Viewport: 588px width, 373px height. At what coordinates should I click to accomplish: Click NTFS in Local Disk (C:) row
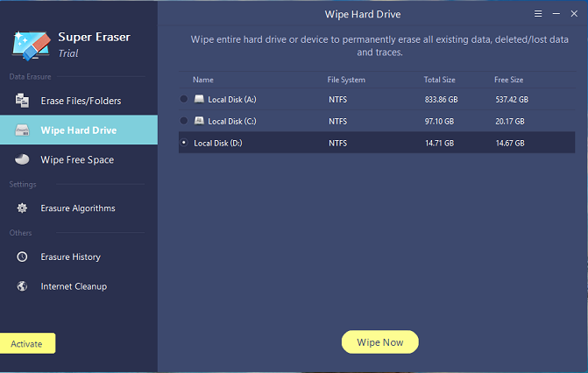tap(338, 122)
